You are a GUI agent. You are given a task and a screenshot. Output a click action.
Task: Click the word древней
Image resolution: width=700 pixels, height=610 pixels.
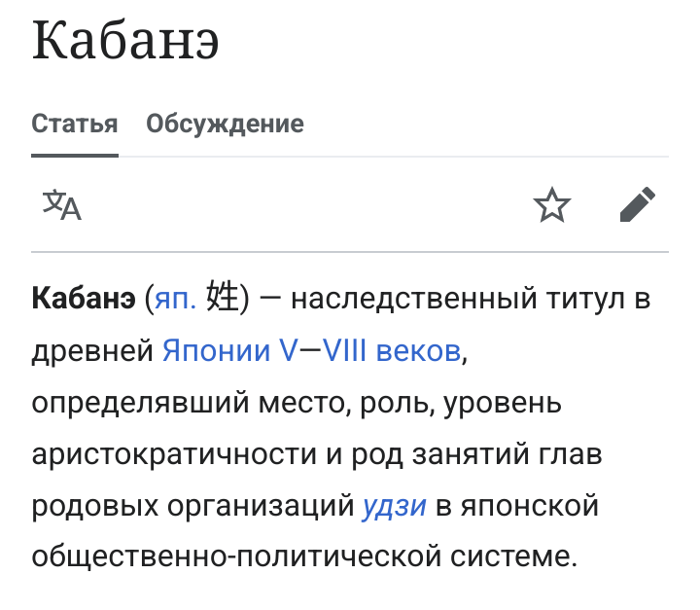click(x=92, y=351)
